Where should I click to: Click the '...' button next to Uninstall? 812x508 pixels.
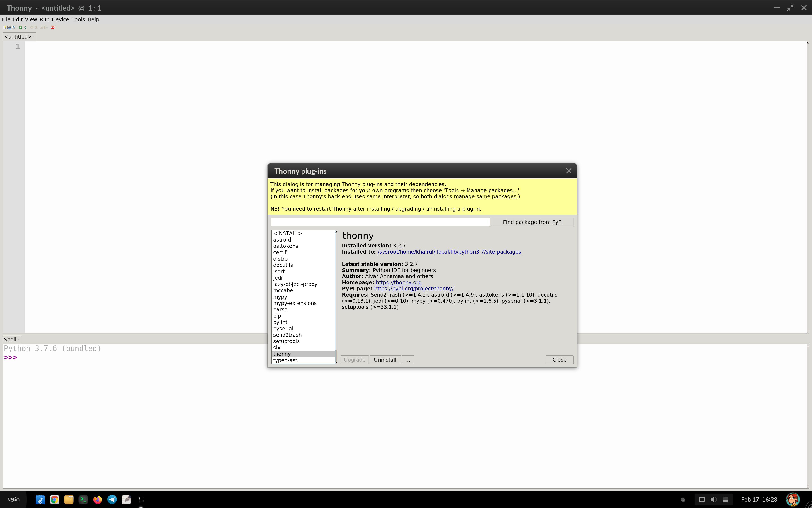(408, 359)
